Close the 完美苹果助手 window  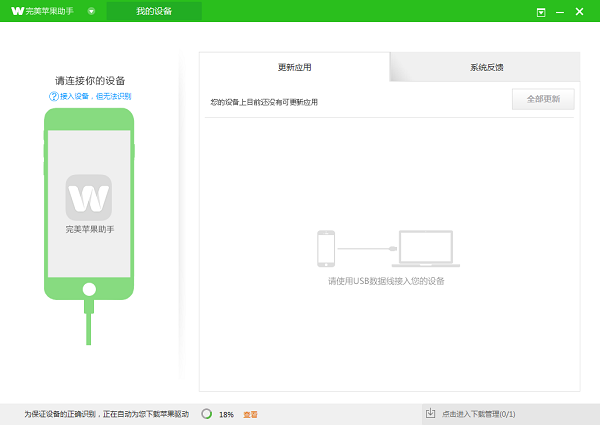(x=579, y=12)
